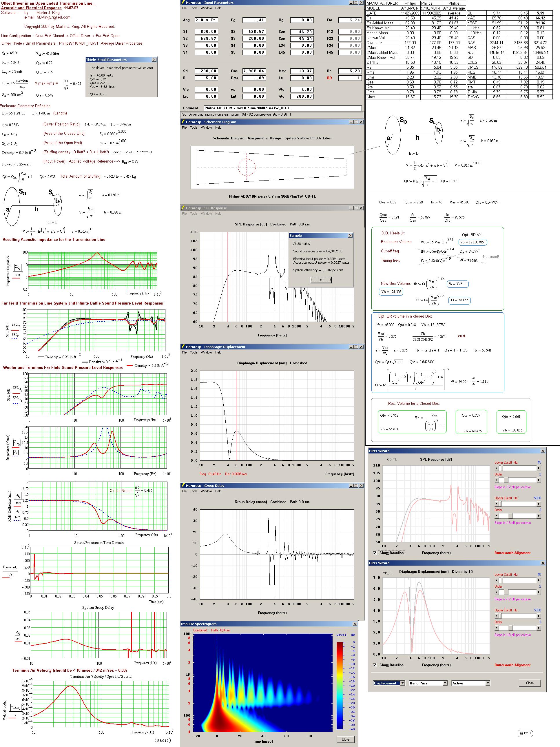Click right arrow of Order 2 scrollbar, SPL Filter Wizard

click(x=539, y=480)
